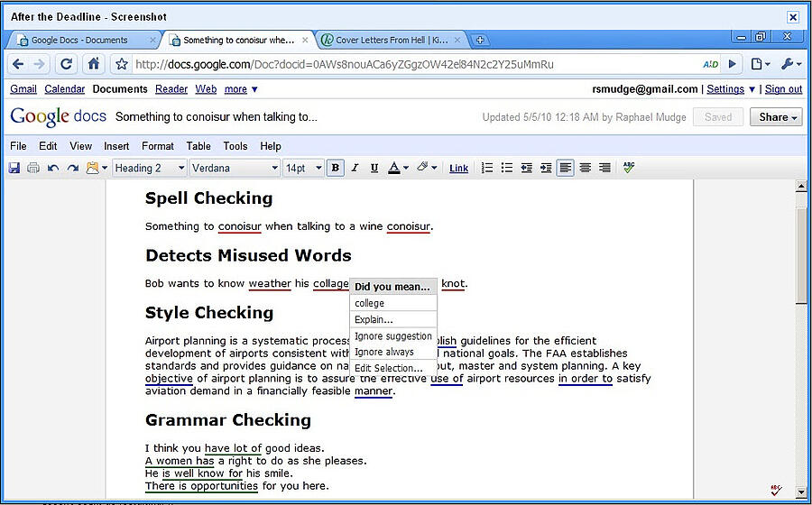812x505 pixels.
Task: Toggle Bold formatting
Action: point(336,168)
